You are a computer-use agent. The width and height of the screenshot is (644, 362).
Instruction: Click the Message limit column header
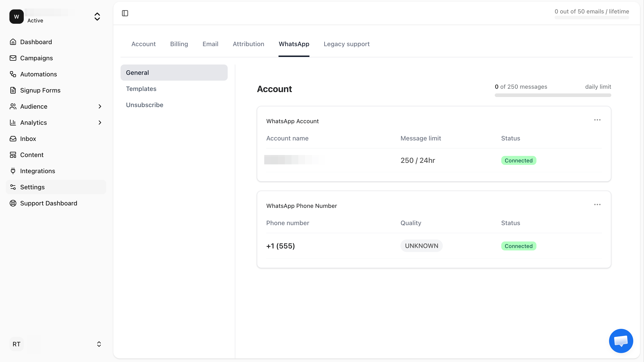tap(421, 138)
